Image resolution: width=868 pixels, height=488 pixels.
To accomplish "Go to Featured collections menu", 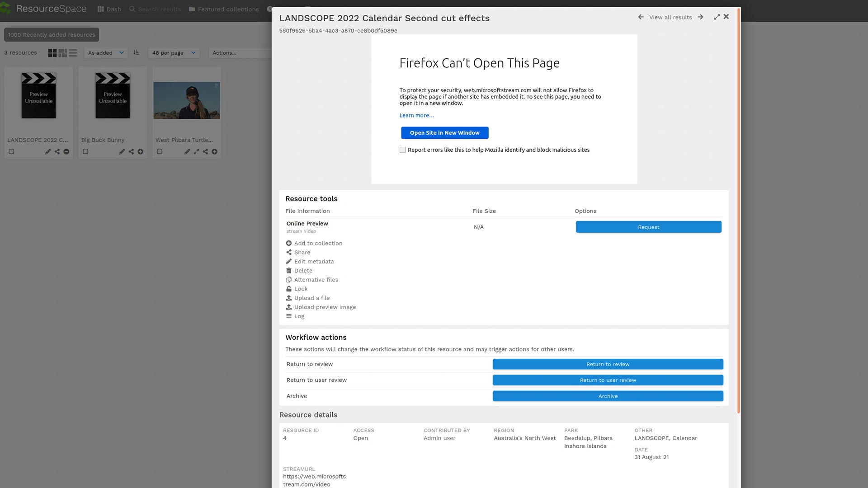I will (x=224, y=9).
